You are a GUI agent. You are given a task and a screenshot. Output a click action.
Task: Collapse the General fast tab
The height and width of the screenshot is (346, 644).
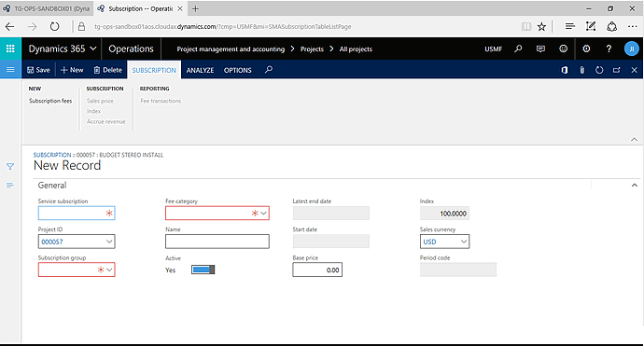click(634, 185)
